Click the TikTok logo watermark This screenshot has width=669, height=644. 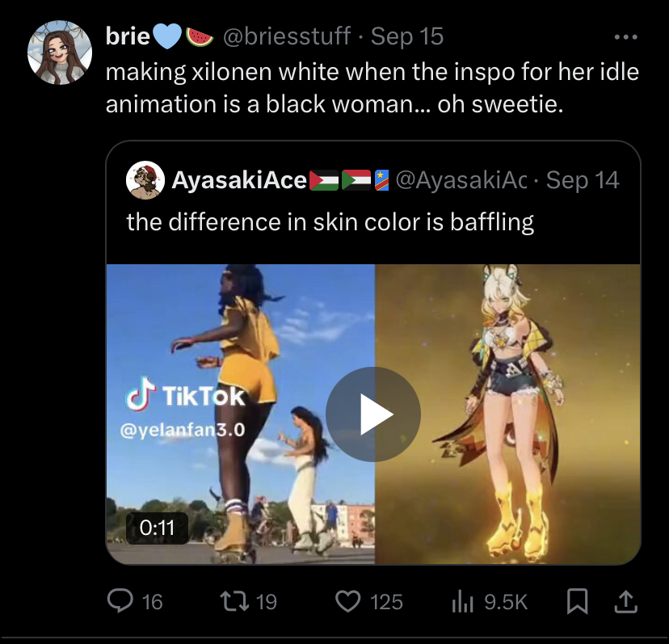pyautogui.click(x=185, y=395)
